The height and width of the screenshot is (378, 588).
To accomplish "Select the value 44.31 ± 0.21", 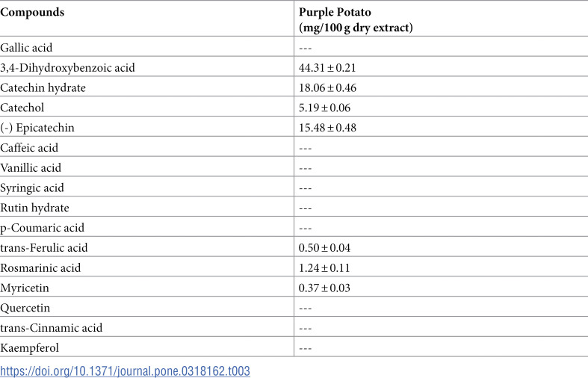I will (327, 68).
